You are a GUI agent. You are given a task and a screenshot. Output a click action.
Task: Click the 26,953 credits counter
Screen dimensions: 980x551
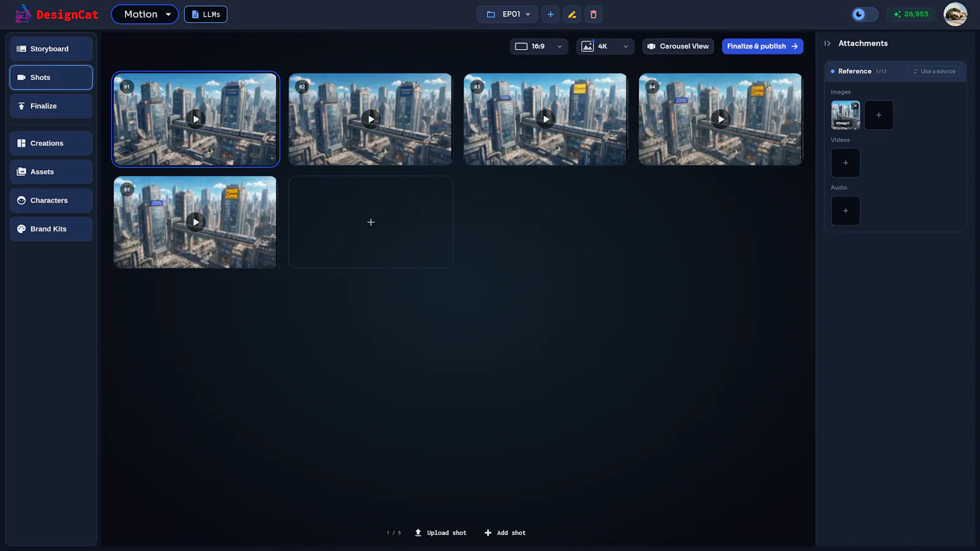pyautogui.click(x=911, y=14)
